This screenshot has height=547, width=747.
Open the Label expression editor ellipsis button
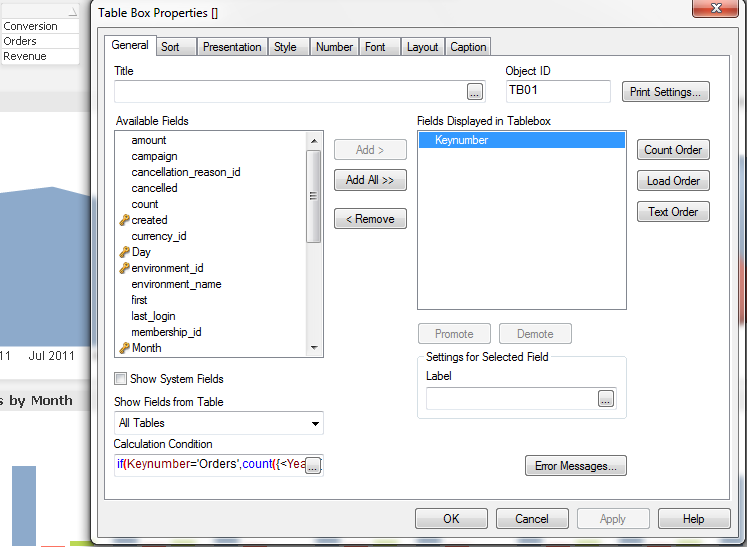[606, 399]
